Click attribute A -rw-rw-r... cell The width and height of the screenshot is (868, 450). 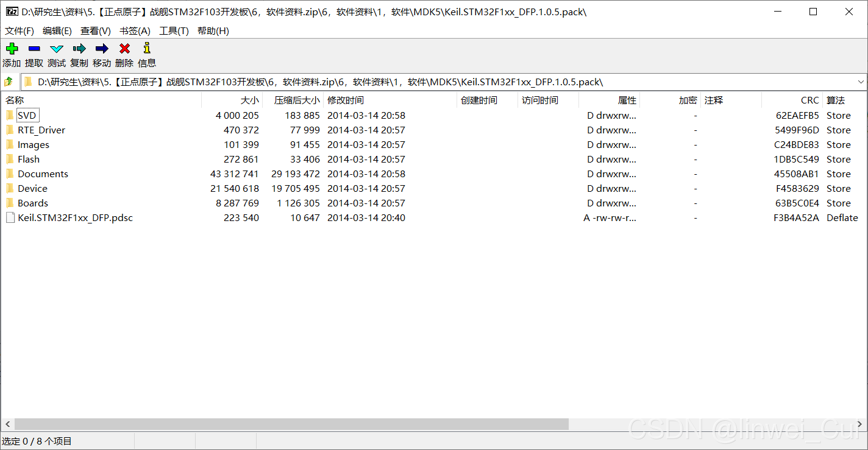click(x=610, y=217)
